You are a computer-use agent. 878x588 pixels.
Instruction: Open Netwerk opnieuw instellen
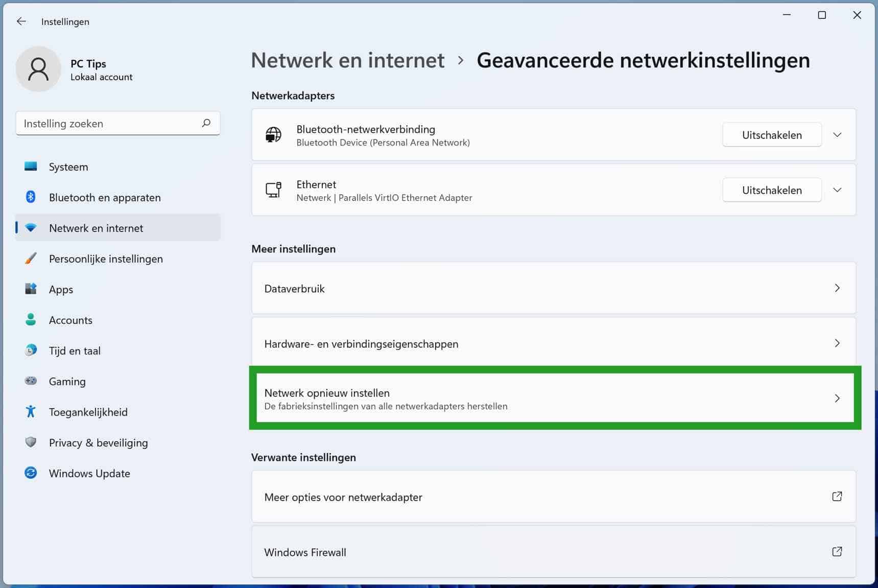click(553, 398)
